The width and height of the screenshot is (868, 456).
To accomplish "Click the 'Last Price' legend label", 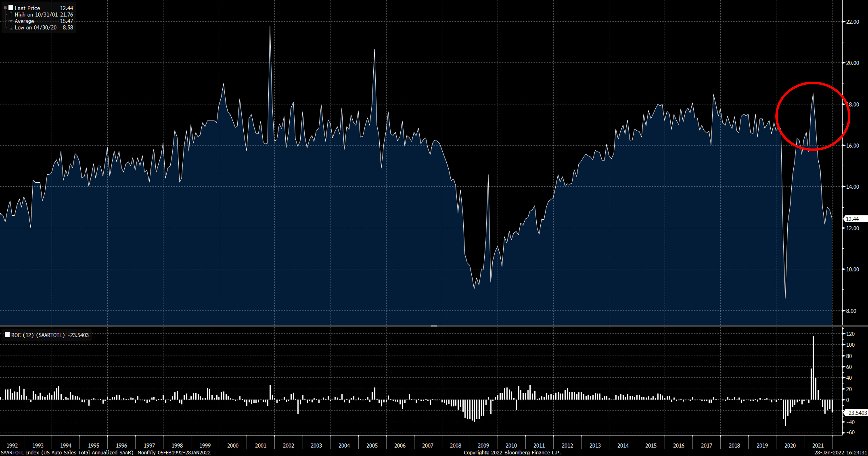I will pyautogui.click(x=27, y=8).
